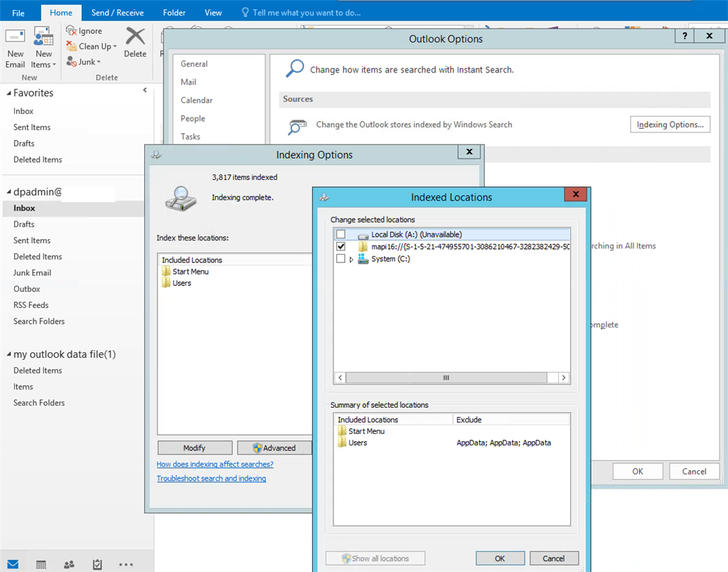Collapse the dpadmin mailbox group

[x=9, y=192]
